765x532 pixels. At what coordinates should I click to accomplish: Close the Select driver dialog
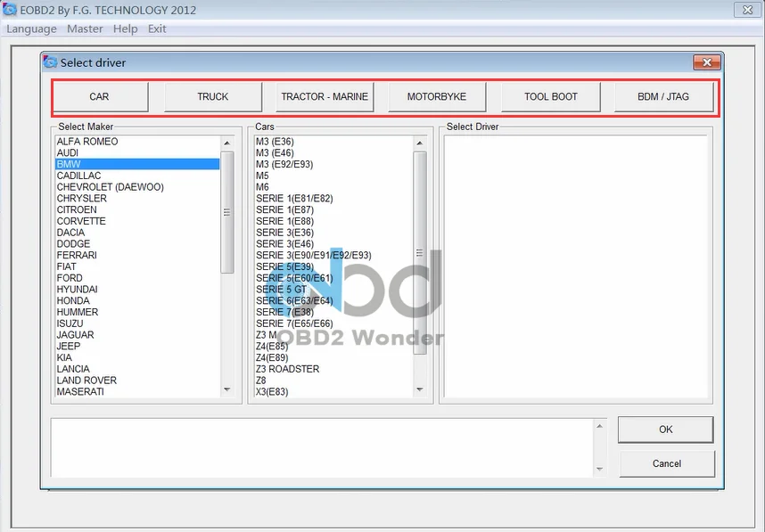pyautogui.click(x=707, y=61)
